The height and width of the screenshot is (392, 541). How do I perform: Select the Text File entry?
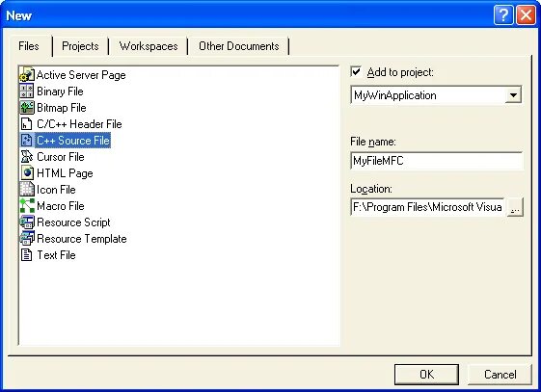(56, 255)
